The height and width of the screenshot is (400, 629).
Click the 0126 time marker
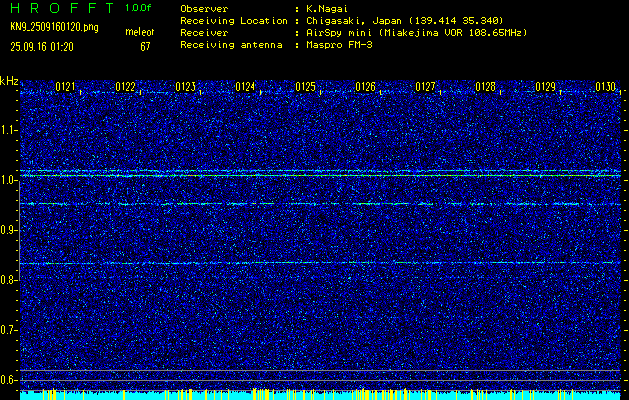365,87
